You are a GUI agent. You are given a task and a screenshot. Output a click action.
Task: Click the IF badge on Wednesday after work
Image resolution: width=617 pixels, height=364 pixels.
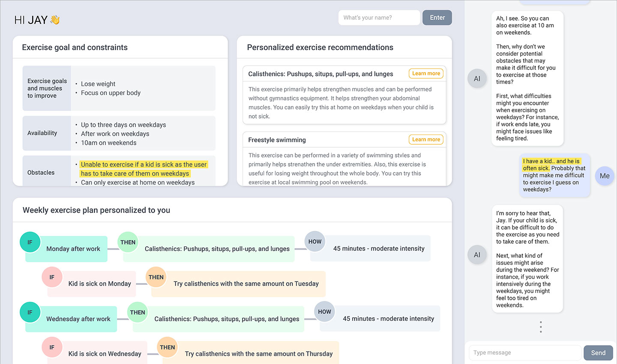click(x=30, y=312)
